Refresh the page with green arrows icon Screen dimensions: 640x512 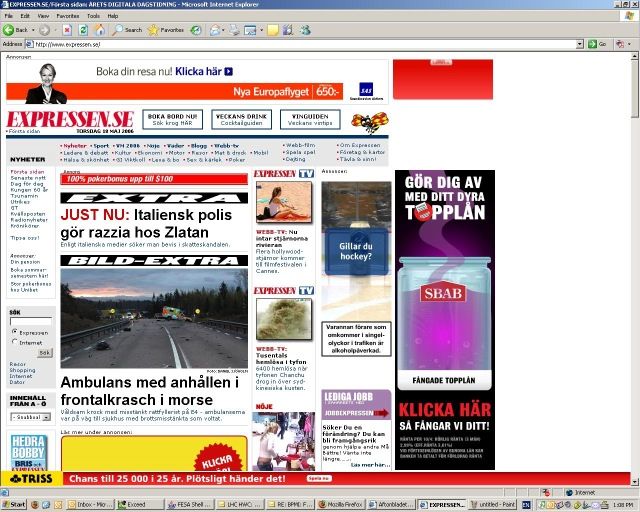point(83,30)
